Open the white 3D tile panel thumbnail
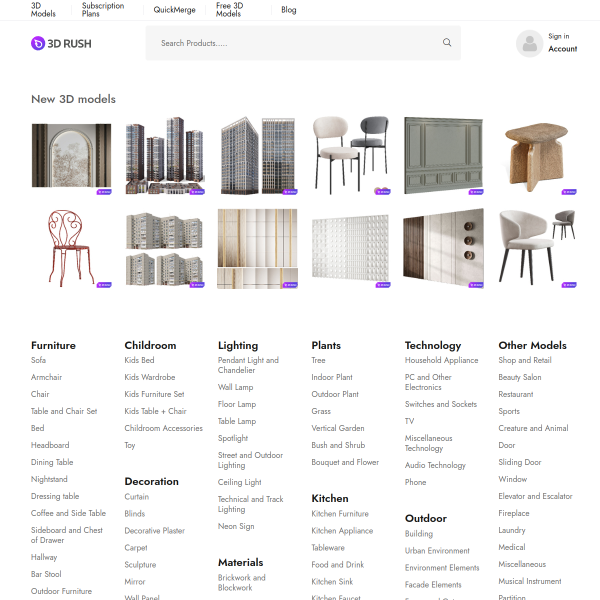Image resolution: width=600 pixels, height=600 pixels. (x=351, y=249)
